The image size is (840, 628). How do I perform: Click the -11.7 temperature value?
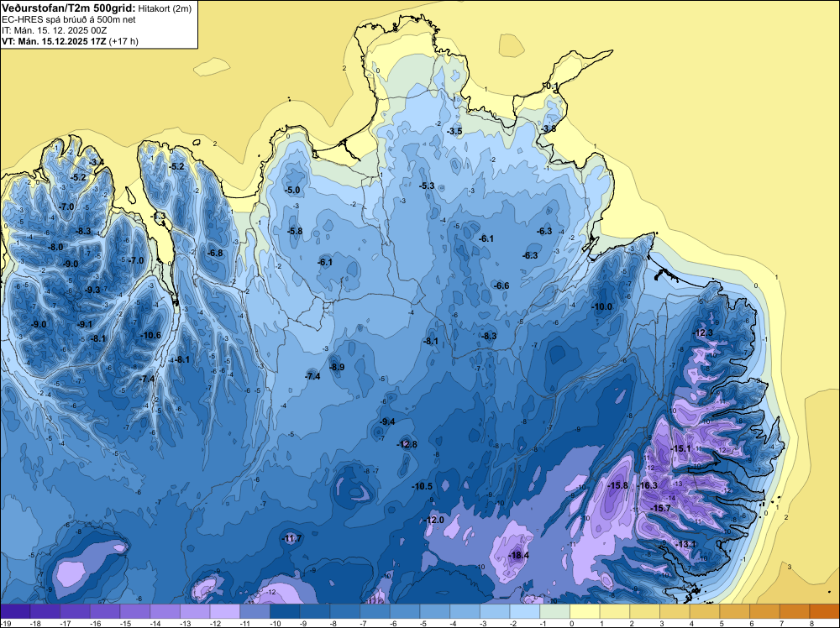pos(292,539)
